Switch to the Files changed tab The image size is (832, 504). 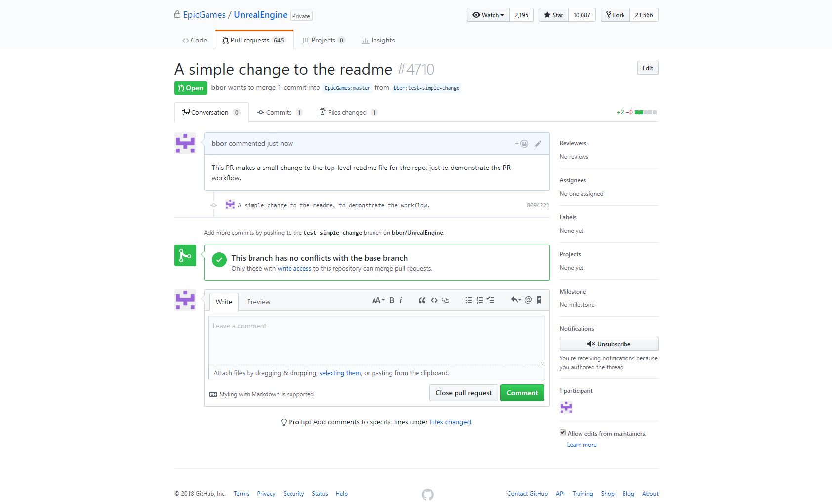point(347,113)
